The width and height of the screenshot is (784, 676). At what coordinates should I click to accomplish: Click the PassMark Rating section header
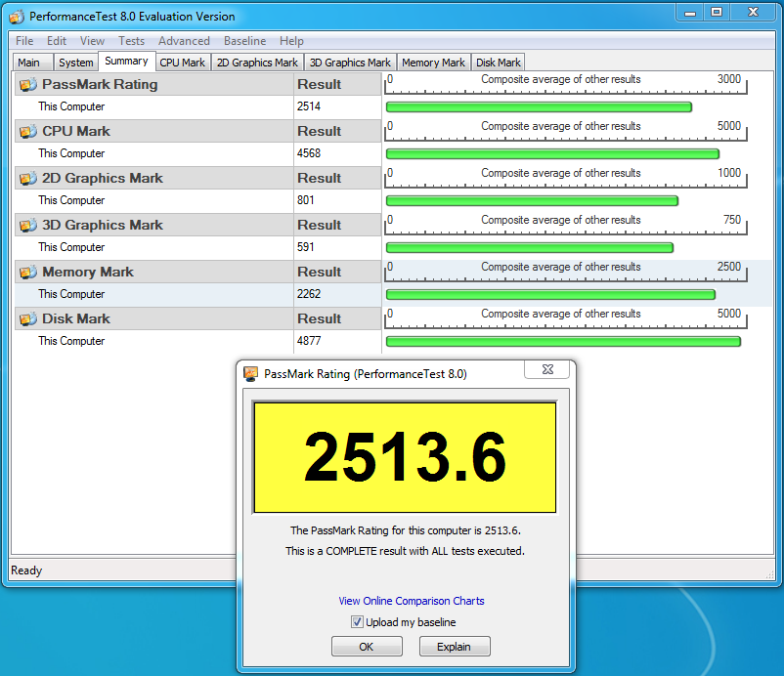pyautogui.click(x=154, y=84)
